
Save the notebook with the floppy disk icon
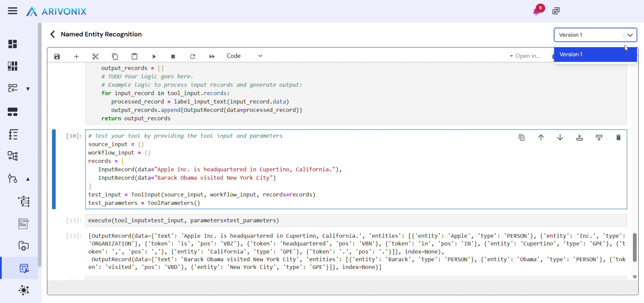pyautogui.click(x=57, y=56)
